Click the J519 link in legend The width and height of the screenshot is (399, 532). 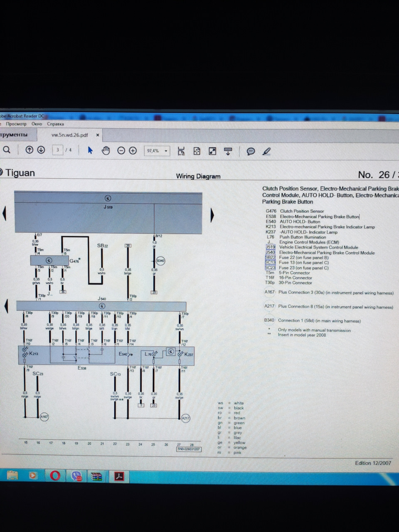coord(271,247)
